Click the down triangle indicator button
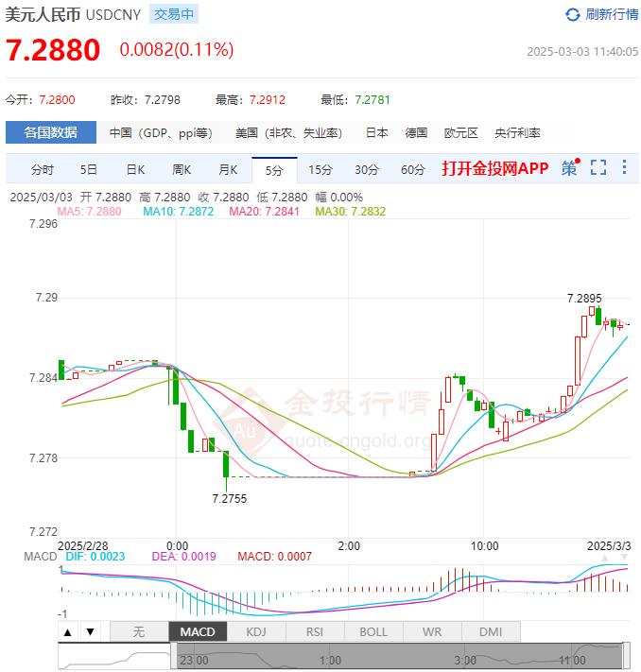This screenshot has height=672, width=641. (91, 631)
